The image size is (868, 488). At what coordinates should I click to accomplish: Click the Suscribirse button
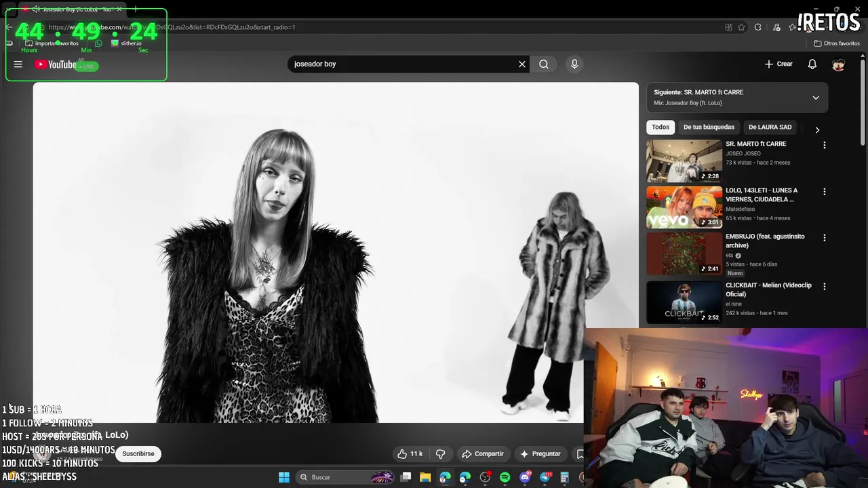(x=138, y=454)
